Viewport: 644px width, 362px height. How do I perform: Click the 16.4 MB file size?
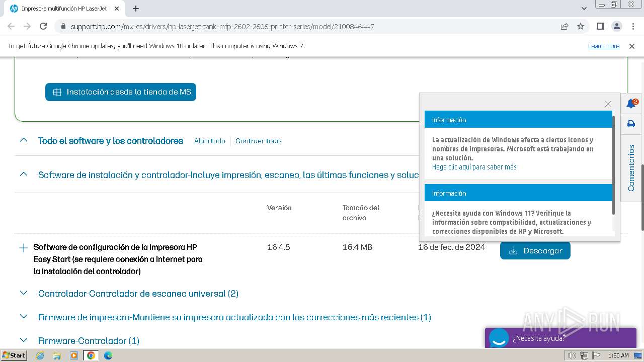tap(357, 247)
